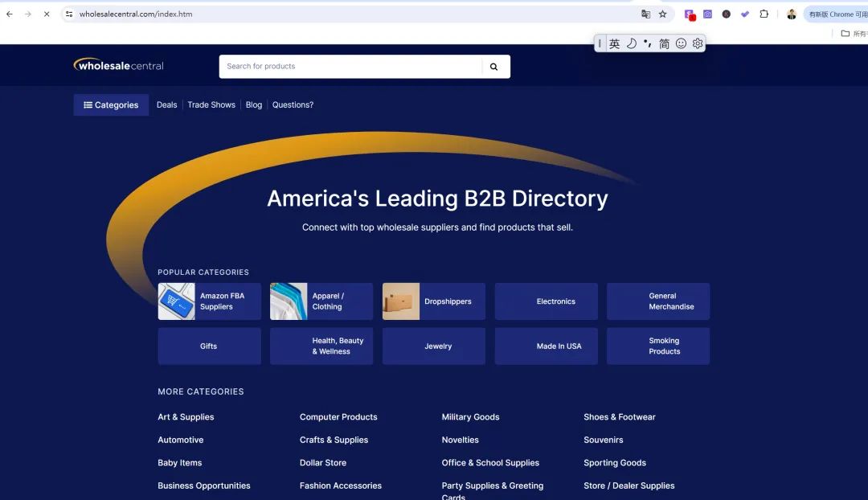Open the Trade Shows navigation item

pos(211,105)
